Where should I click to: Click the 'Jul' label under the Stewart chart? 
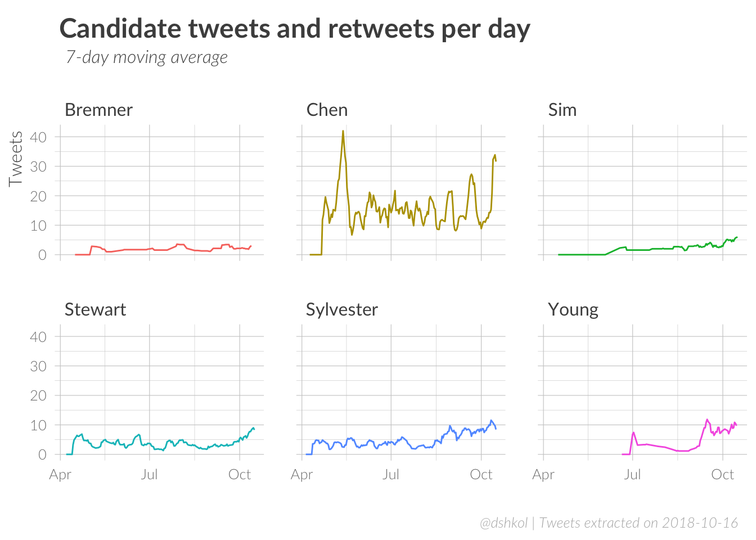click(x=149, y=475)
